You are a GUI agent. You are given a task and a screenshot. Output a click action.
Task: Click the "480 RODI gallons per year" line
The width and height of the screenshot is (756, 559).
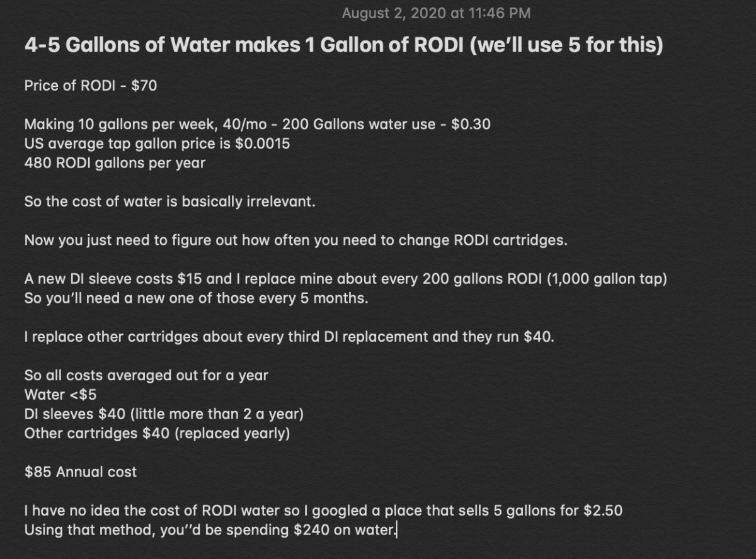115,163
